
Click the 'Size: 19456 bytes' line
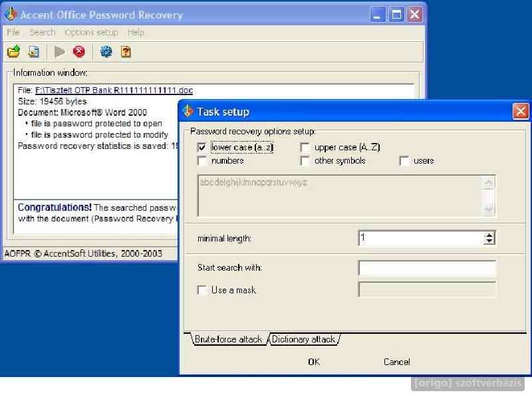tap(53, 102)
